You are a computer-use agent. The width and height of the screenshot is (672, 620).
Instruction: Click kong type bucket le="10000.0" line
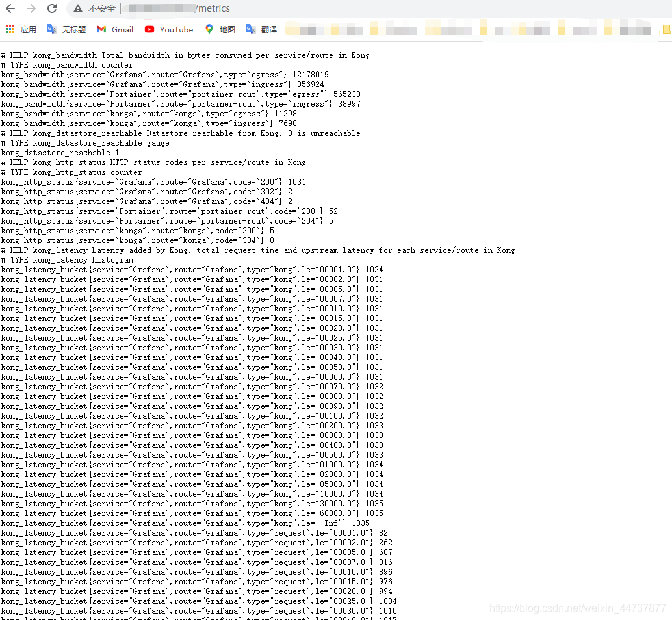coord(192,494)
